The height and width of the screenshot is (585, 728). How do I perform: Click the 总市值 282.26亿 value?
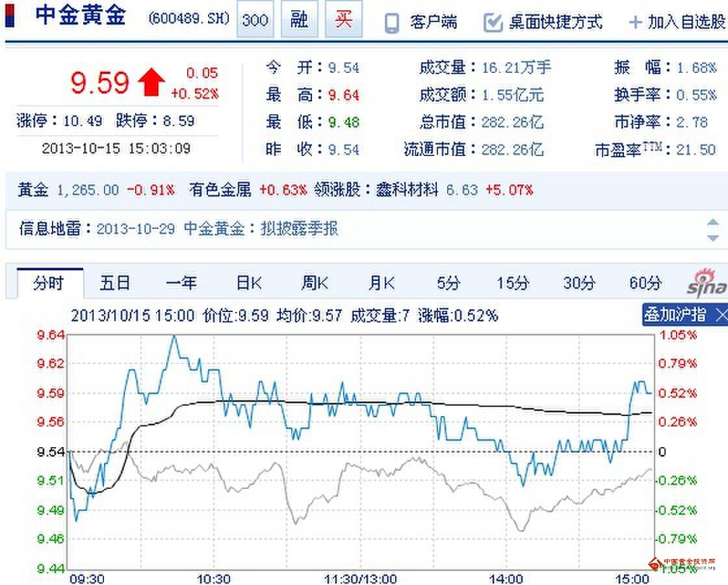tap(513, 123)
